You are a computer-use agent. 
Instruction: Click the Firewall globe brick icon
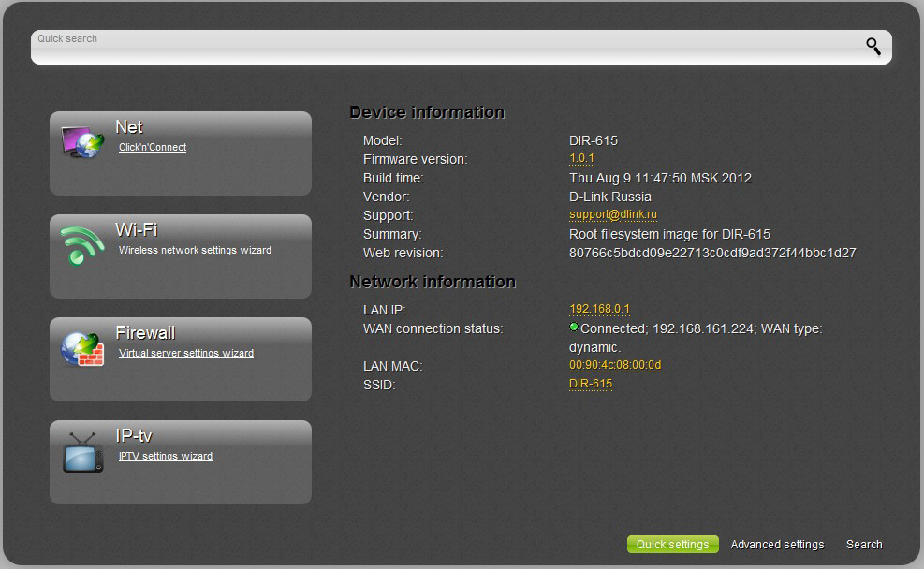(x=82, y=349)
